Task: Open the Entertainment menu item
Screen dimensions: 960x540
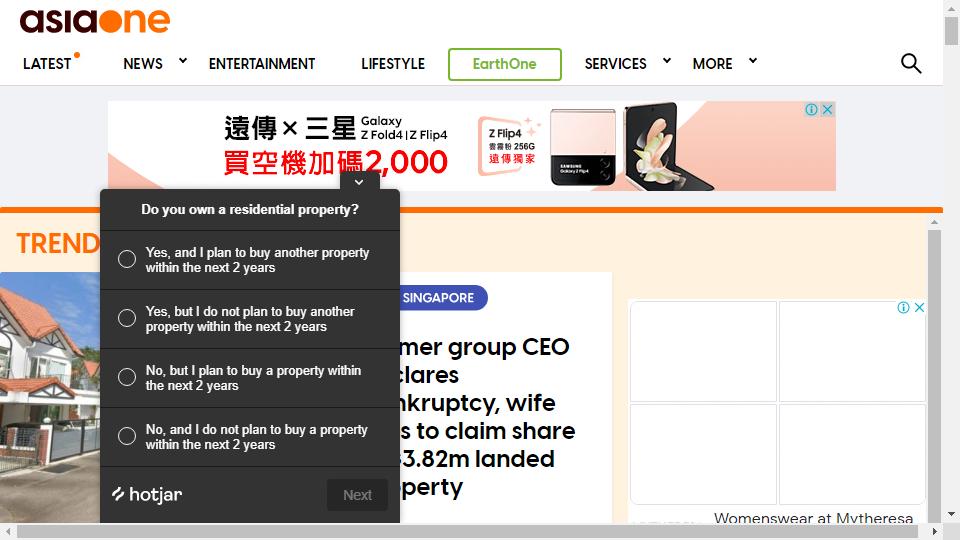Action: point(261,64)
